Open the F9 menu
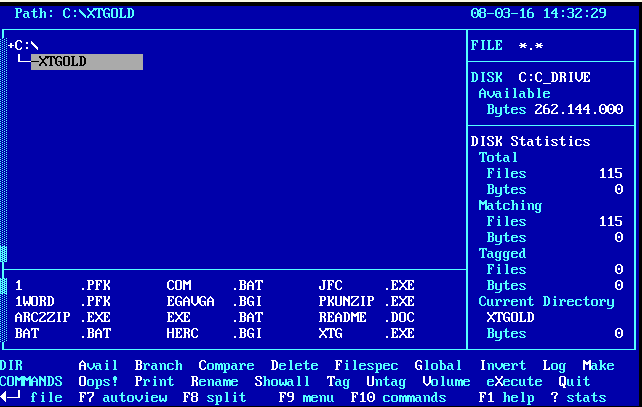This screenshot has height=407, width=642. click(305, 397)
